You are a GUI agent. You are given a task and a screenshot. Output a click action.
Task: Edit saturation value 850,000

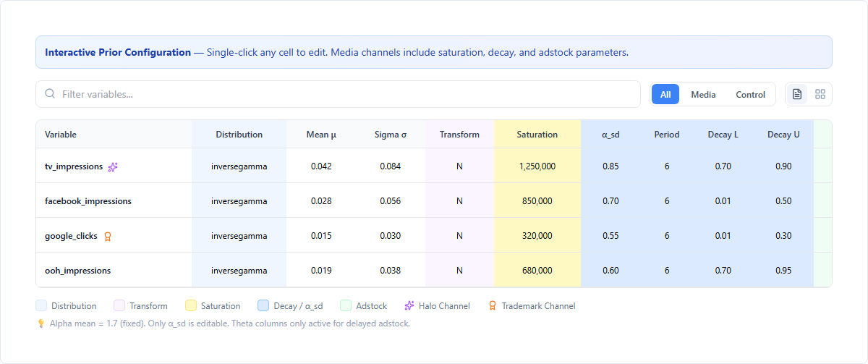click(537, 201)
